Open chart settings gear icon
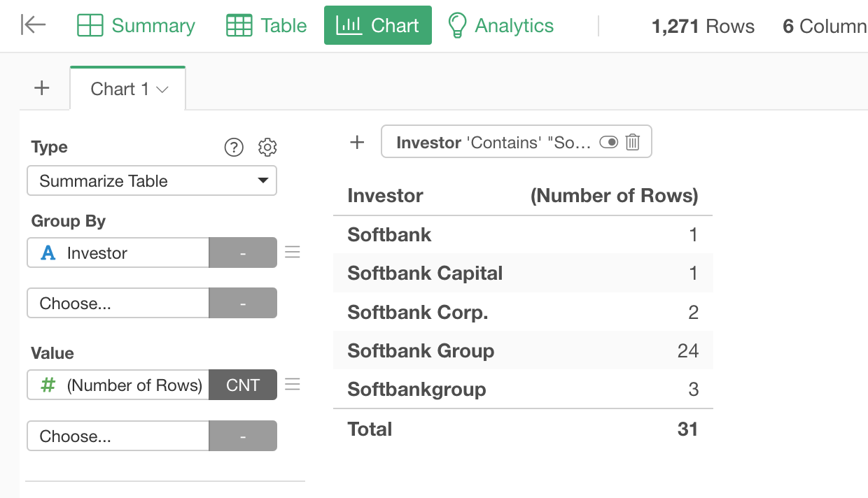Image resolution: width=868 pixels, height=498 pixels. point(267,147)
